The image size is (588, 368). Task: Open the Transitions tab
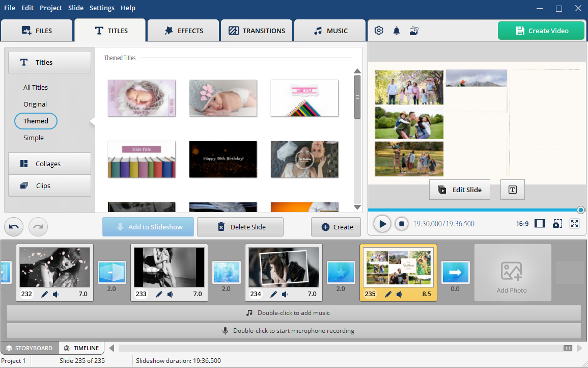[x=257, y=31]
